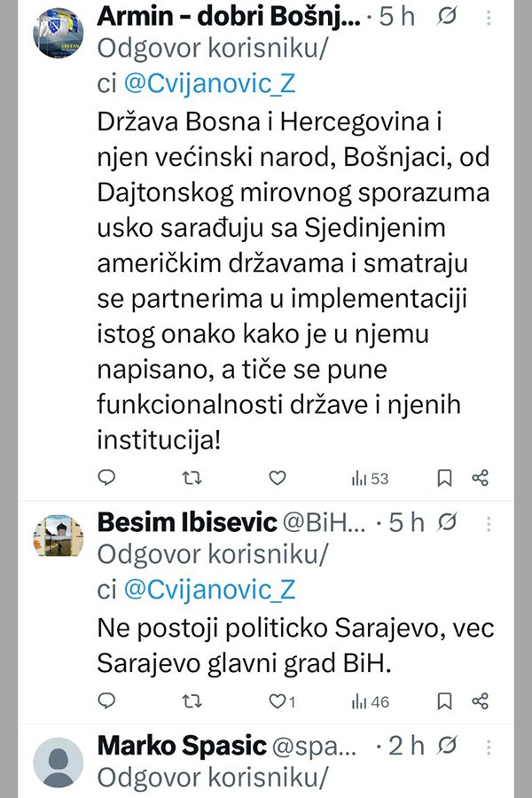Reply to Besim Ibisevic's tweet
Screen dimensions: 532x798
[106, 701]
